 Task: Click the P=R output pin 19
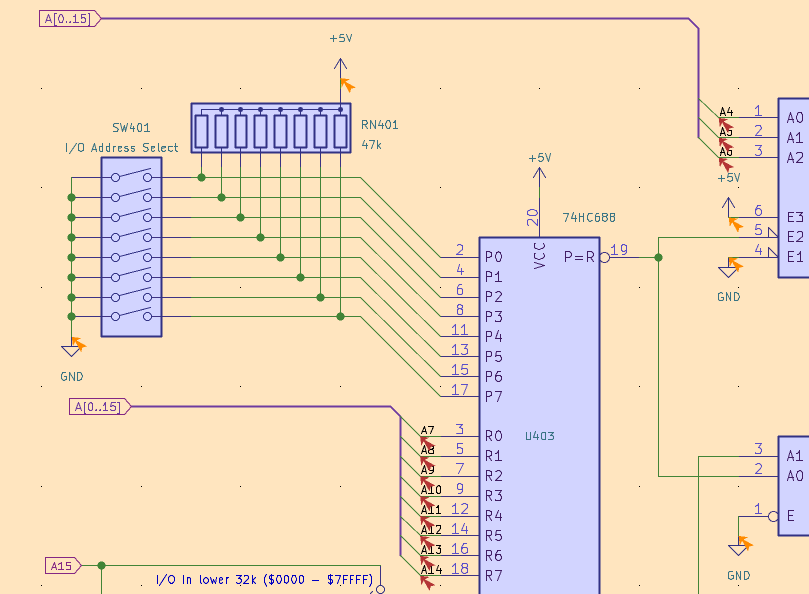(619, 256)
